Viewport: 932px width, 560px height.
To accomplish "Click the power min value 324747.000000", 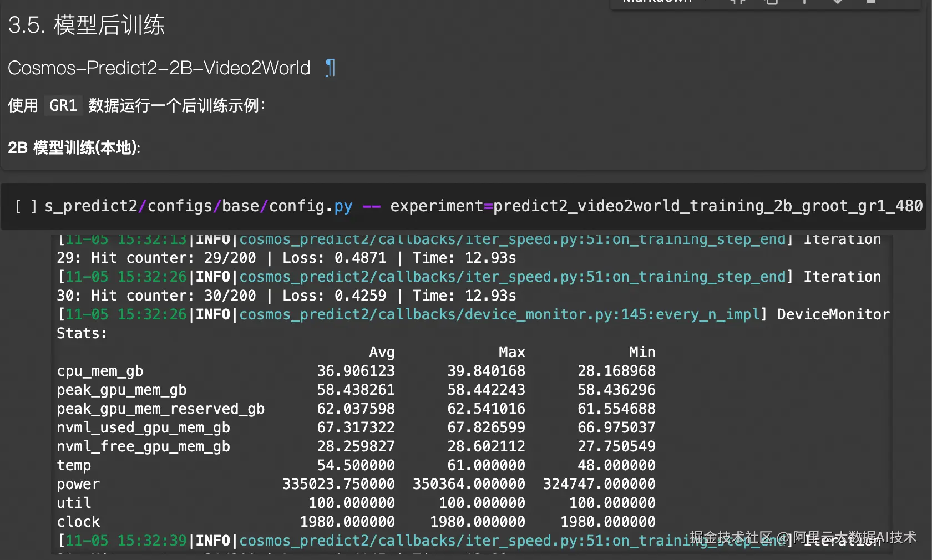I will (x=599, y=485).
